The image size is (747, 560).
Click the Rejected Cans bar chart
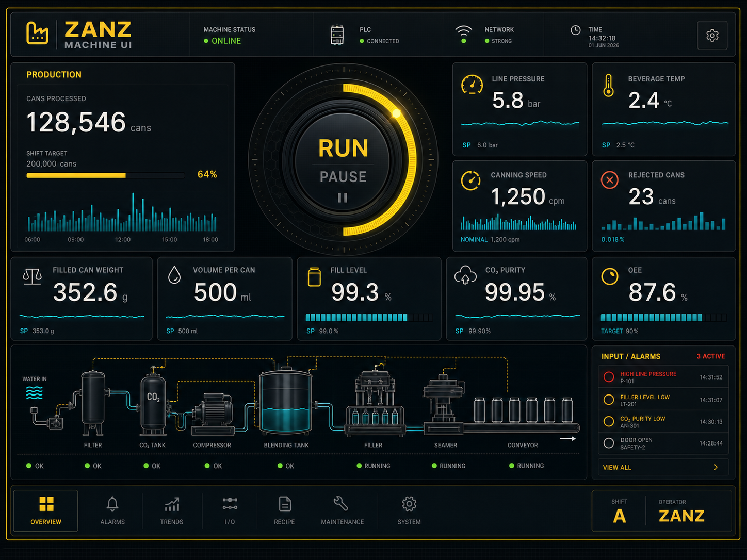[664, 221]
